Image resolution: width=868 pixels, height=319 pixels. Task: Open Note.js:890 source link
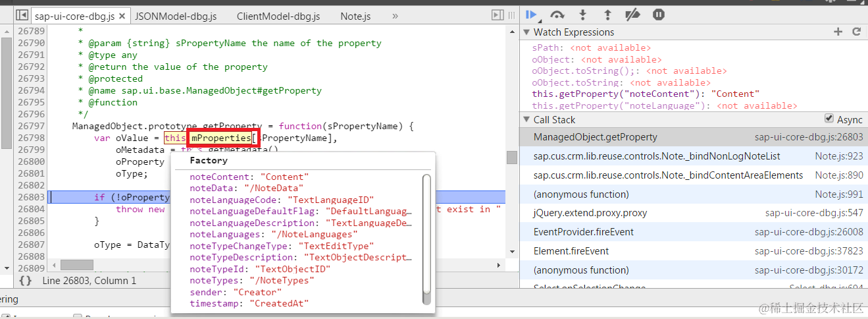(839, 175)
